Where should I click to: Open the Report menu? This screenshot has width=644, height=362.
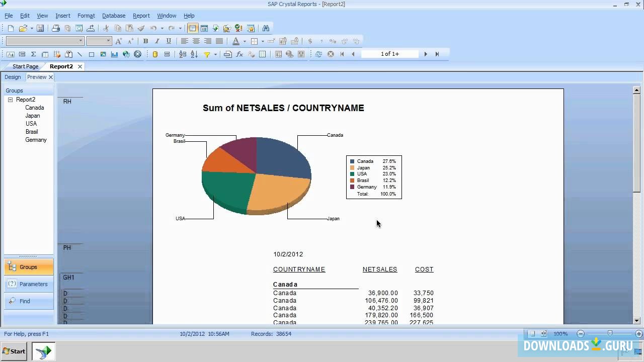(x=141, y=16)
